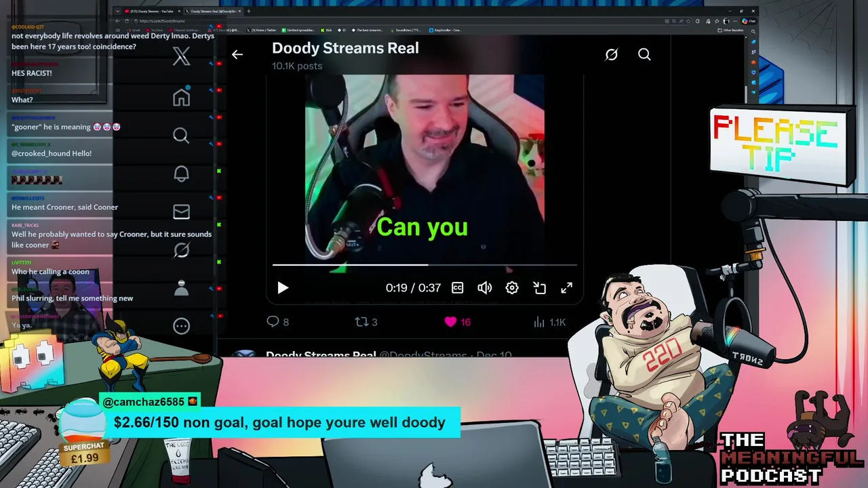This screenshot has height=488, width=868.
Task: Toggle closed captions on the video
Action: 458,287
